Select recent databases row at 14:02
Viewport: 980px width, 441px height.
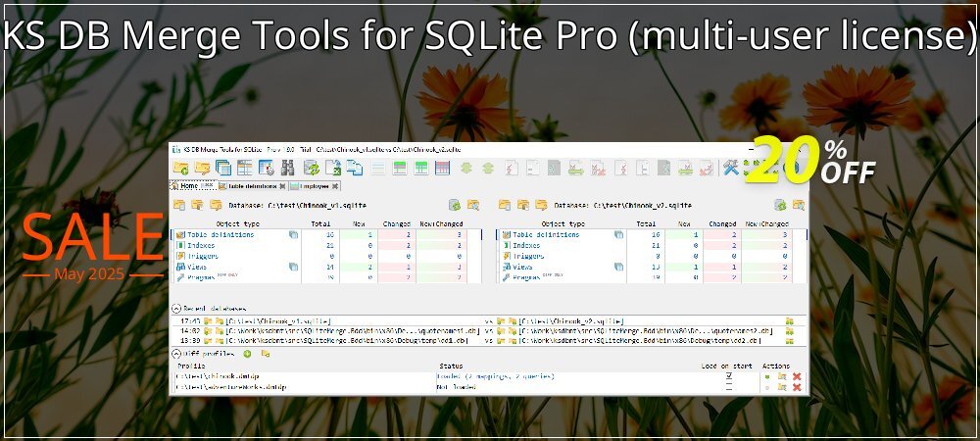[x=488, y=331]
